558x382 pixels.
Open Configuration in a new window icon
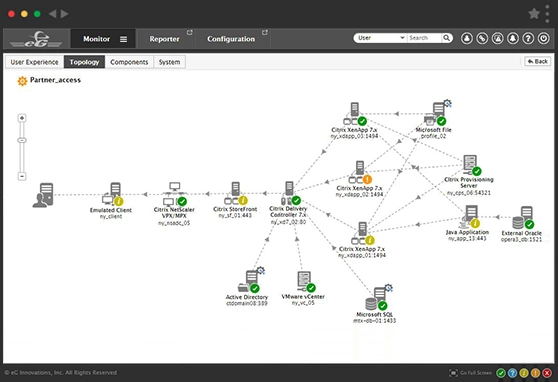(x=265, y=32)
